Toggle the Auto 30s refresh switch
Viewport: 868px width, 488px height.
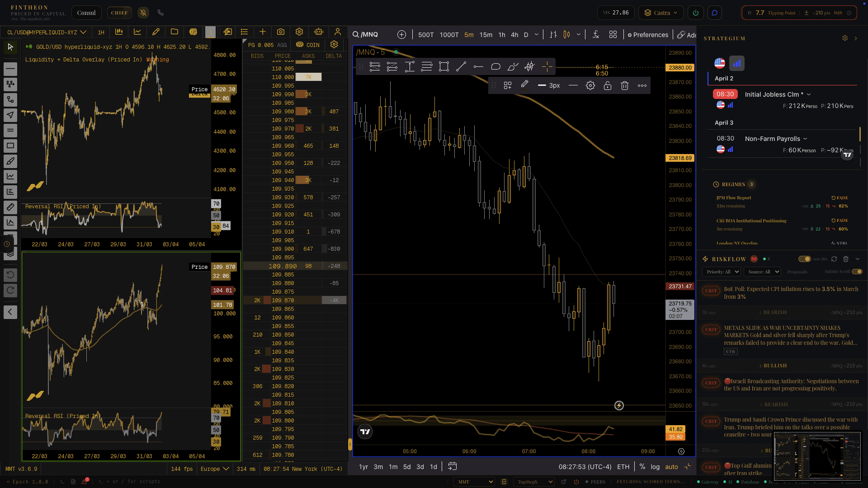(x=804, y=259)
